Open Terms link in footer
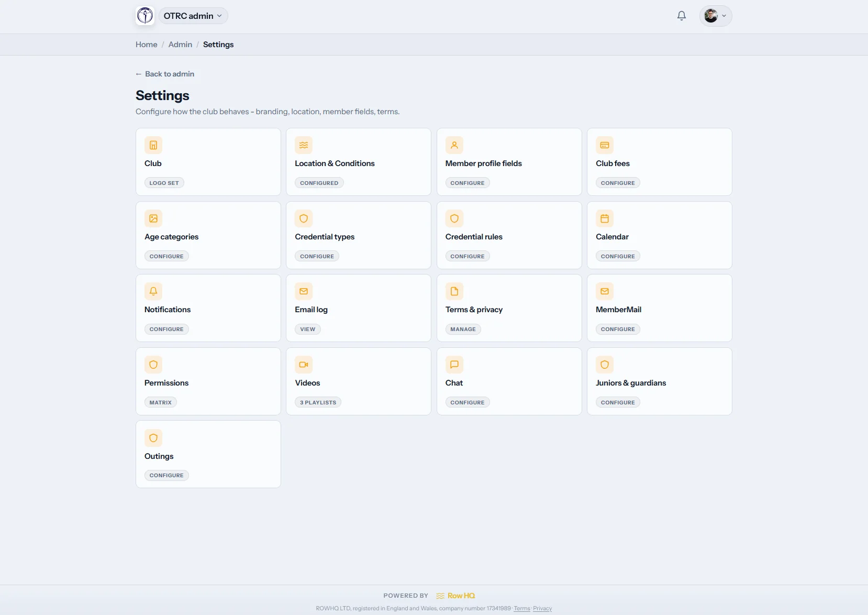 [x=522, y=608]
